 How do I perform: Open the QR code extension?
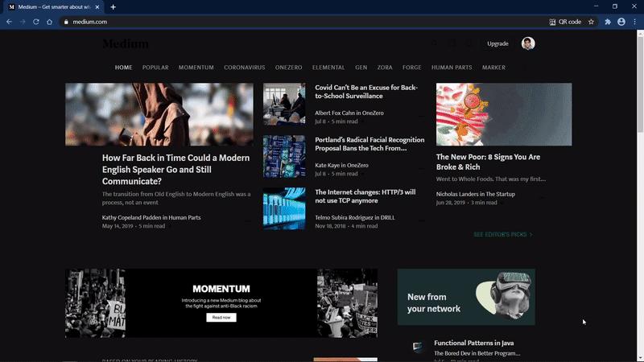click(x=565, y=22)
